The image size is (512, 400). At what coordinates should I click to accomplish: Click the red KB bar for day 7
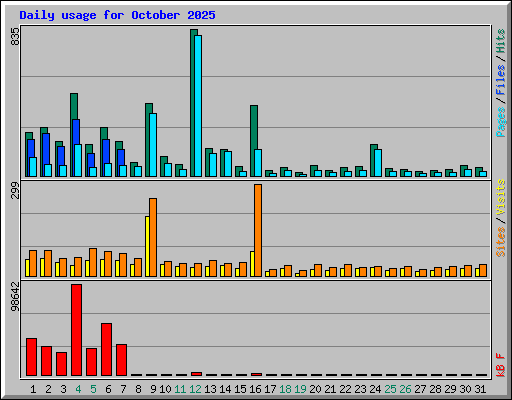click(121, 360)
